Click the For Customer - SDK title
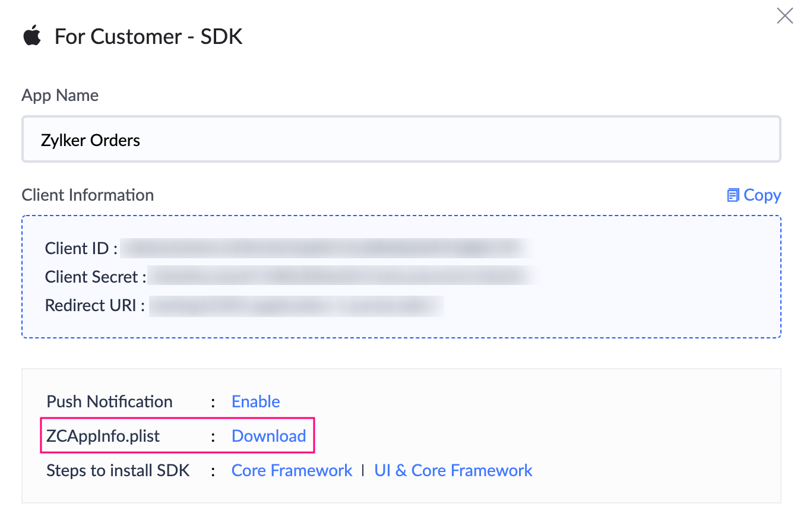The image size is (810, 532). pos(148,36)
